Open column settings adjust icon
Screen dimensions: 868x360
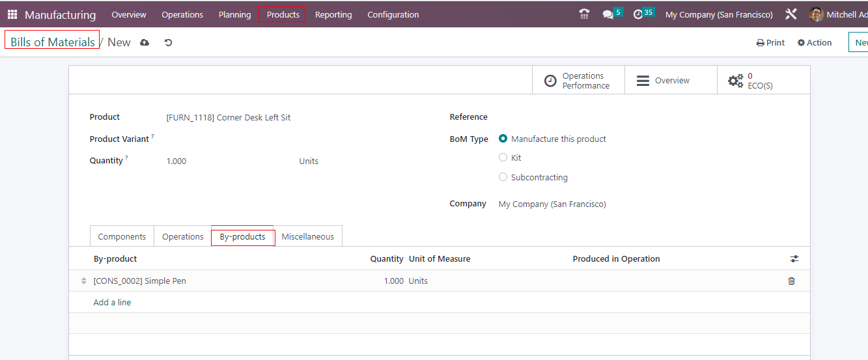794,259
